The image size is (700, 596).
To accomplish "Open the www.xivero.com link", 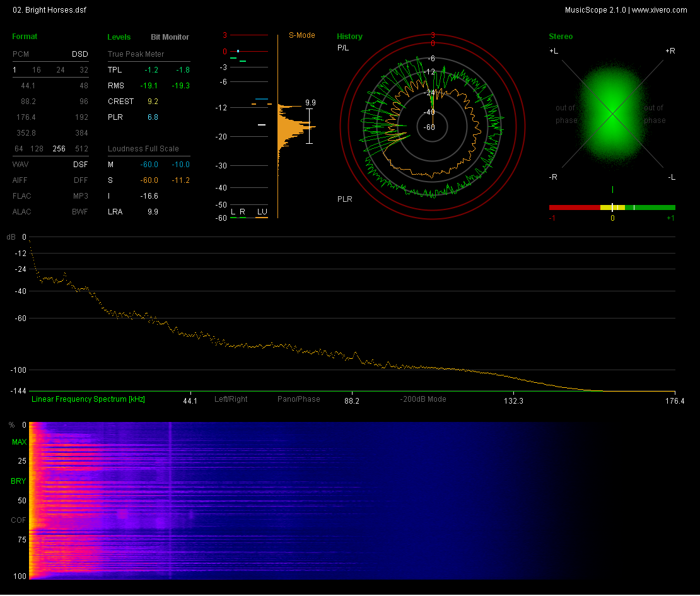I will coord(659,10).
